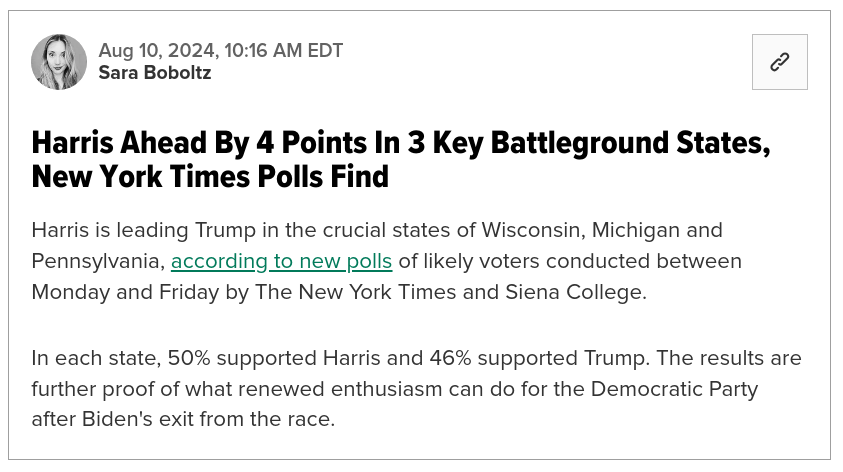Click the word 'Pennsylvania' in the article
The height and width of the screenshot is (472, 843).
[x=98, y=262]
